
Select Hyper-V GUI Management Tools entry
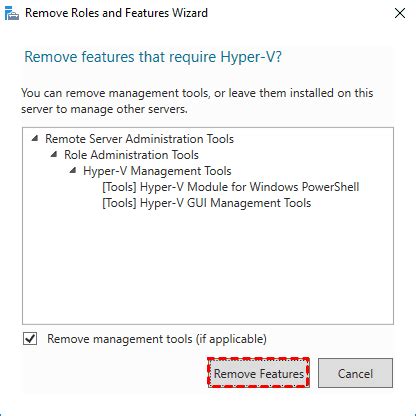(x=207, y=203)
